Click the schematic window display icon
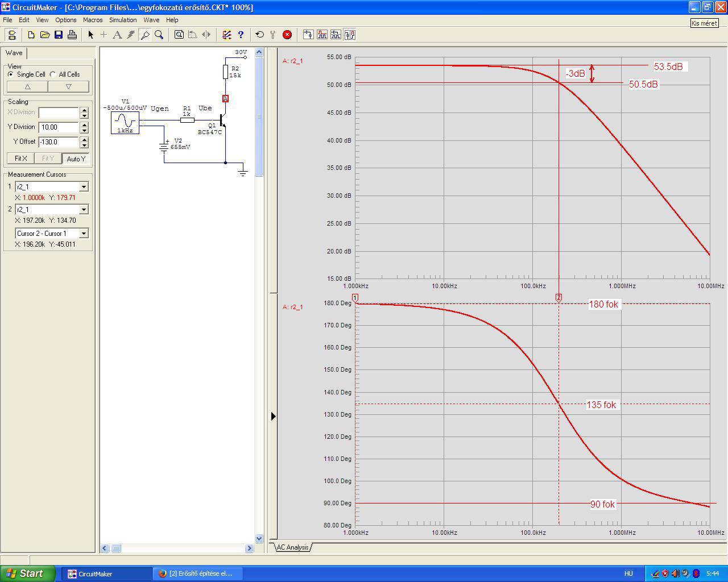This screenshot has width=728, height=582. (x=308, y=35)
